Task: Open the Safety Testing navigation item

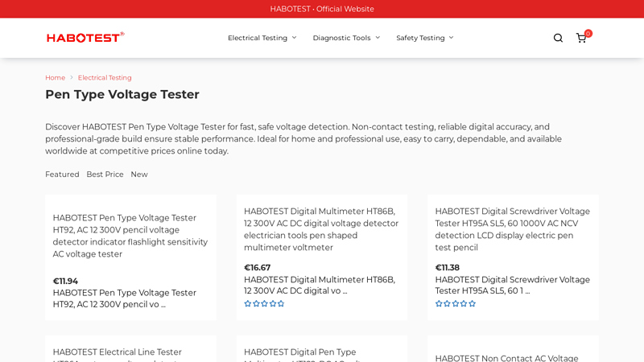Action: (420, 38)
